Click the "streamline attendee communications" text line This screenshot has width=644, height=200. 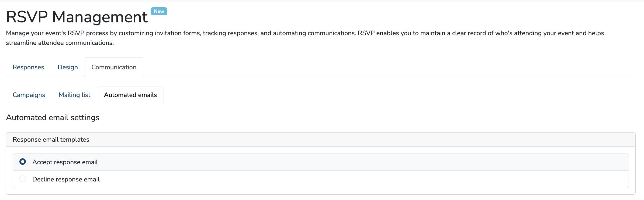[x=60, y=43]
